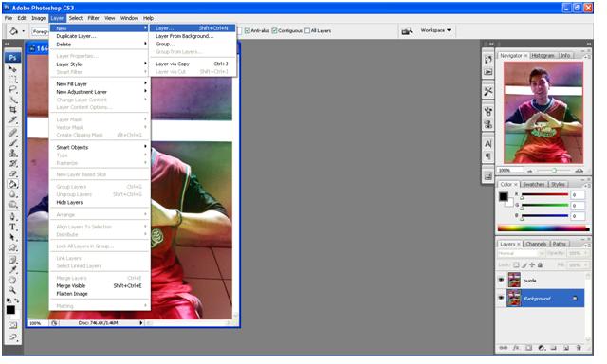The height and width of the screenshot is (364, 607).
Task: Toggle the Anti-alias checkbox
Action: [247, 30]
